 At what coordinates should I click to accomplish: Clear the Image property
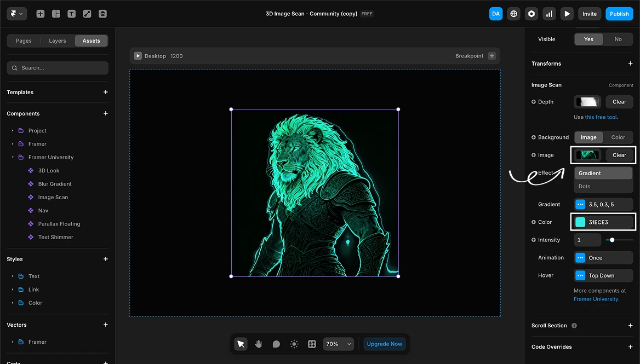click(x=619, y=155)
